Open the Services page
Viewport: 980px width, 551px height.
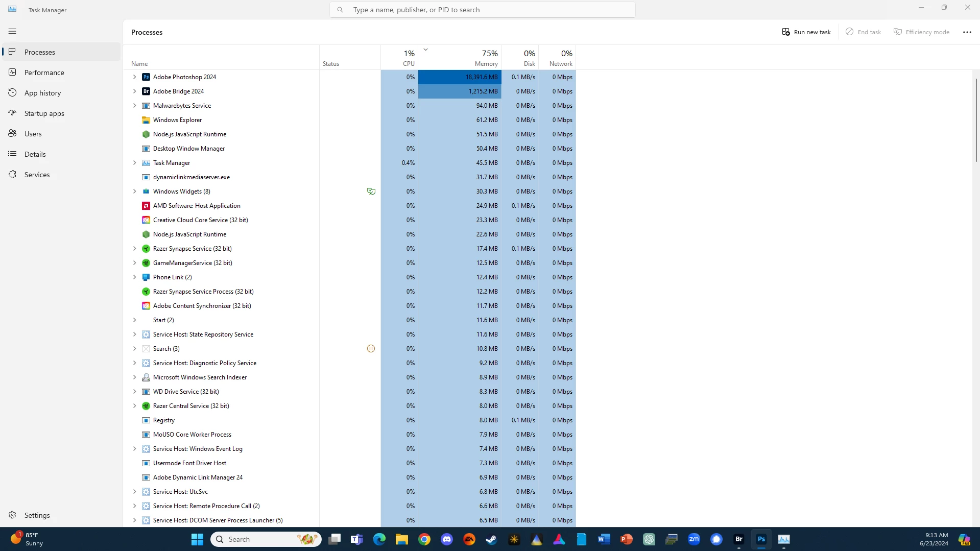point(61,175)
